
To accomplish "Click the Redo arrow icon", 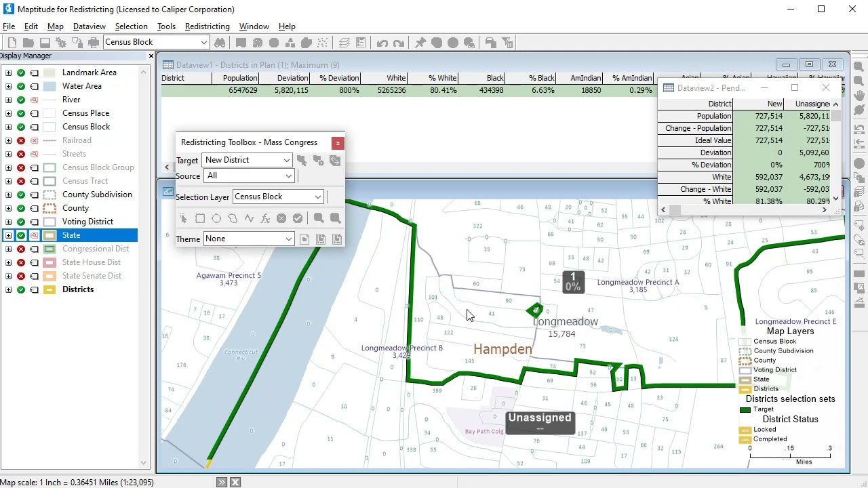I will (399, 43).
